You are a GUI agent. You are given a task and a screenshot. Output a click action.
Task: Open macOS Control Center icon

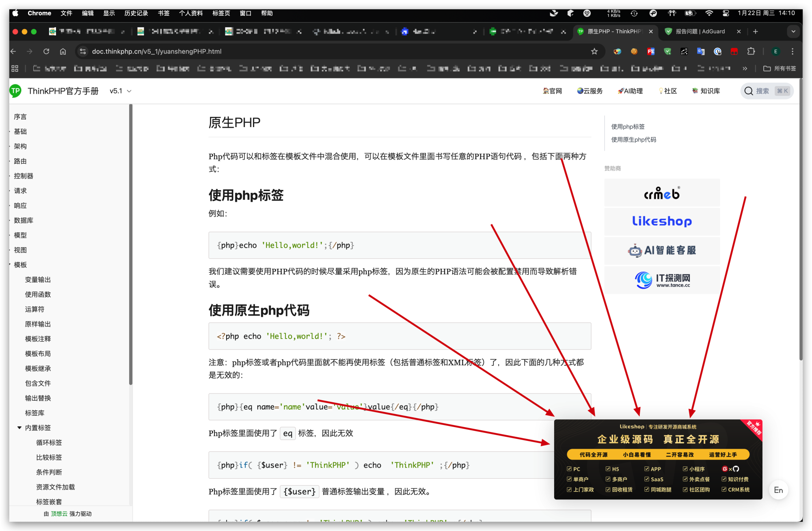coord(726,13)
